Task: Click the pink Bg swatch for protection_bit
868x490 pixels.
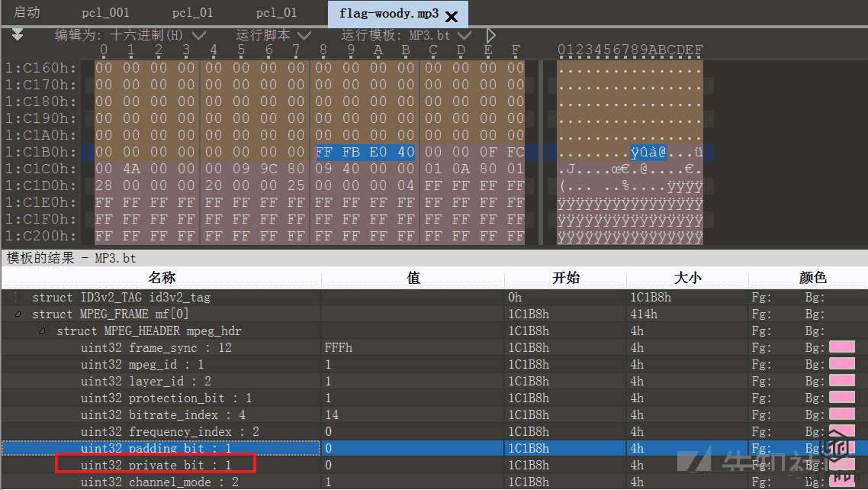Action: [x=841, y=398]
